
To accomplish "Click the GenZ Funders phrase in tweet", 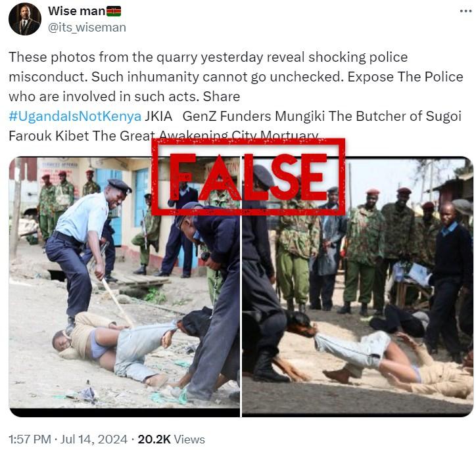I will 227,116.
